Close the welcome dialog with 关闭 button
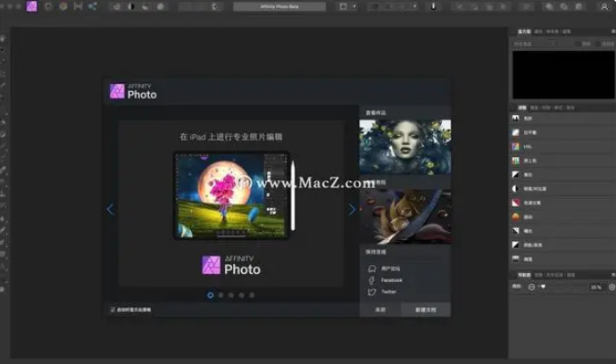 pos(380,310)
